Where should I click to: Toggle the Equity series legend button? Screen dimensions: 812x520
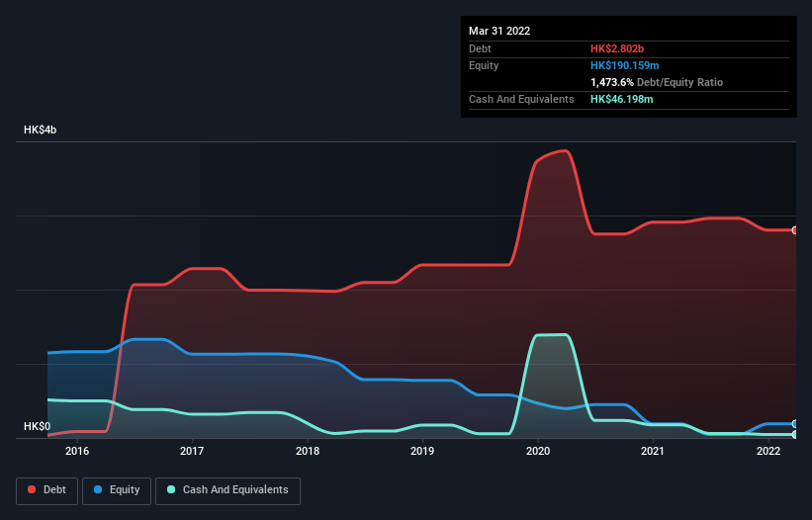coord(117,490)
